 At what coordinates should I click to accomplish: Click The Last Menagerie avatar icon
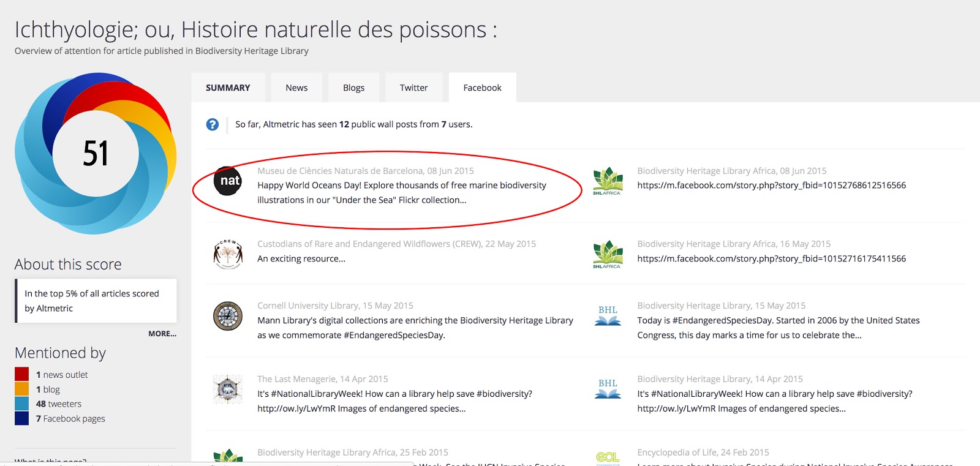click(x=228, y=389)
